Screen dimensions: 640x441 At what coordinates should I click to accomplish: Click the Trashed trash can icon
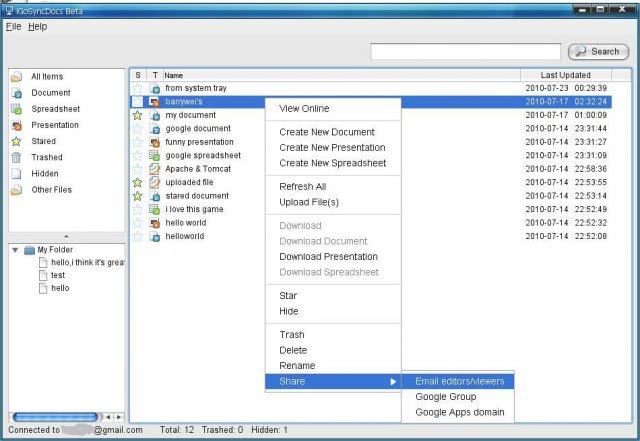[x=16, y=157]
